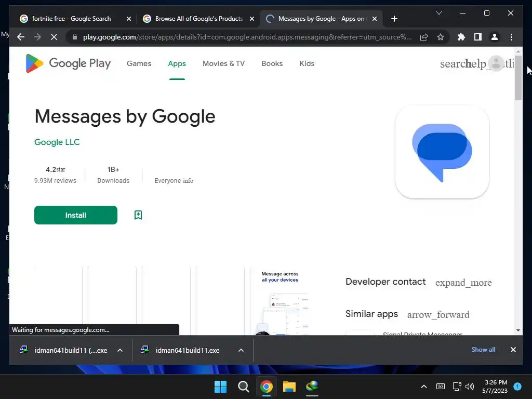This screenshot has height=399, width=532.
Task: Open first idman641build11 download options chevron
Action: [x=120, y=350]
